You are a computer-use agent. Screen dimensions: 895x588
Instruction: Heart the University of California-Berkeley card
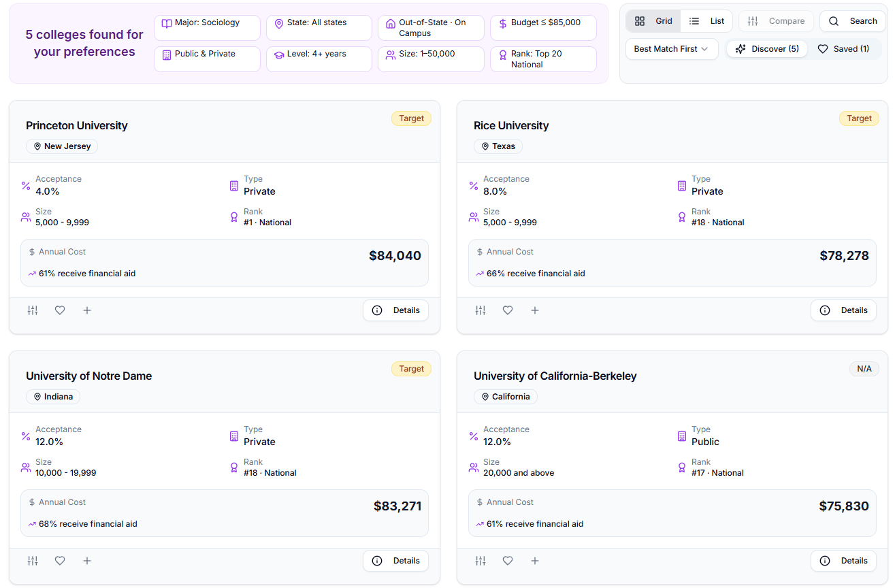508,561
